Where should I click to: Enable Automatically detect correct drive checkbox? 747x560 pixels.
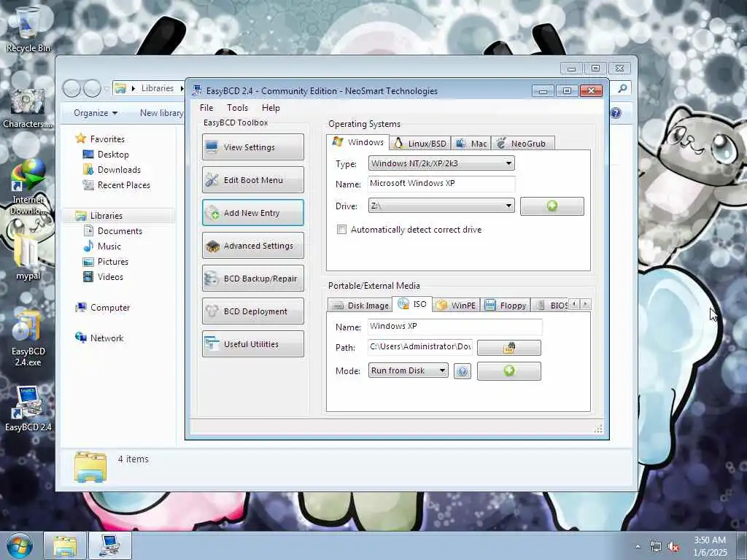(341, 230)
